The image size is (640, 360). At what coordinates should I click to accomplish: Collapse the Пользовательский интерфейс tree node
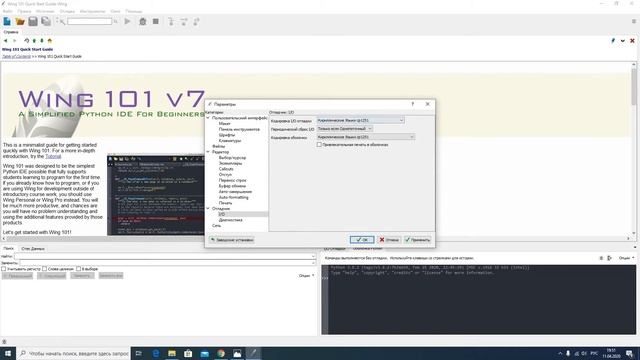pos(208,118)
